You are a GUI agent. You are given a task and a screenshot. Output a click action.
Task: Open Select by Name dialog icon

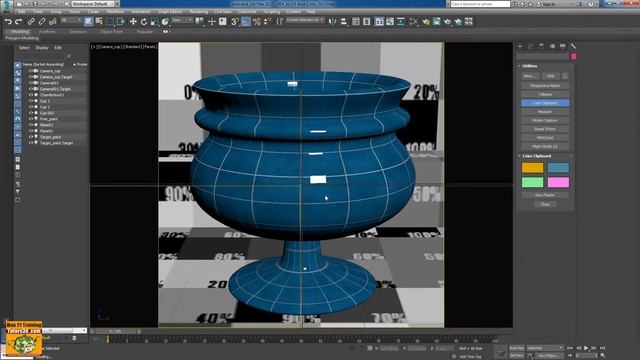pos(99,22)
